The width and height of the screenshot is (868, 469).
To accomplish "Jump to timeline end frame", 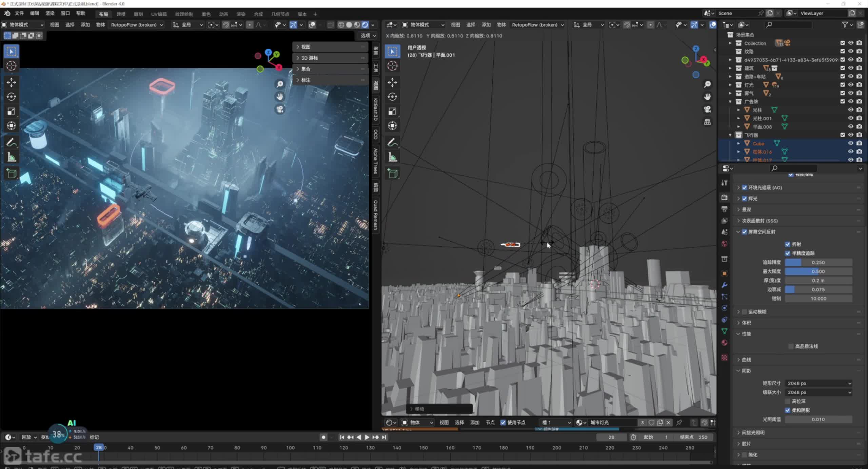I will pos(384,437).
